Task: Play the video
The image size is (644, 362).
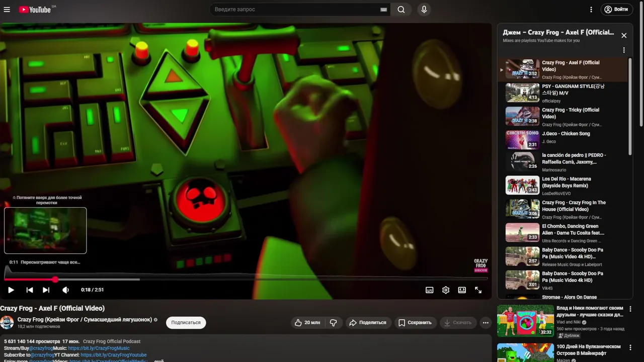Action: 11,290
